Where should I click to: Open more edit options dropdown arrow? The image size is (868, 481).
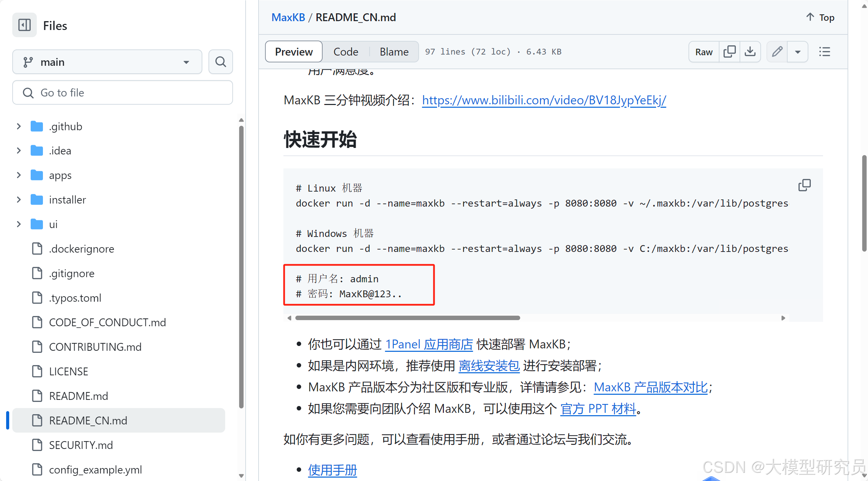click(797, 51)
